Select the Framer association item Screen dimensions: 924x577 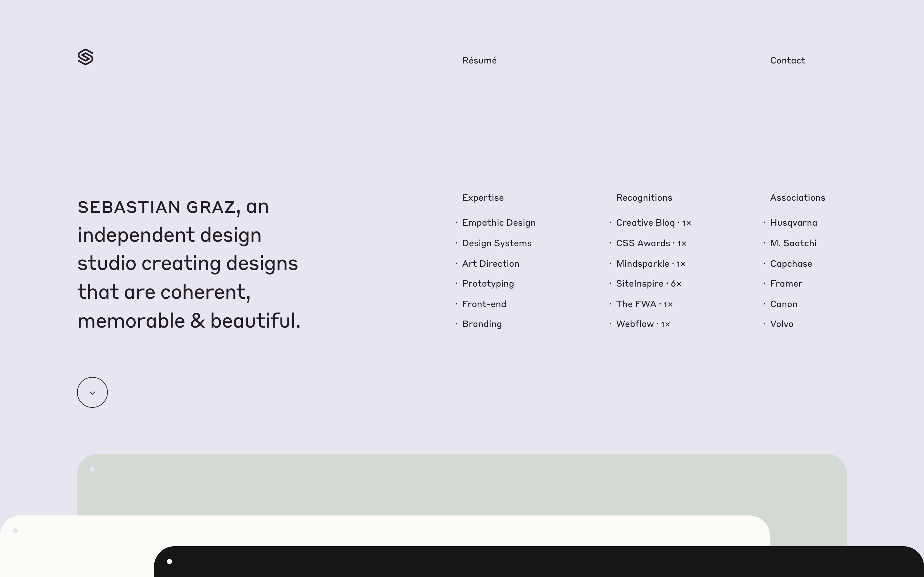point(786,284)
